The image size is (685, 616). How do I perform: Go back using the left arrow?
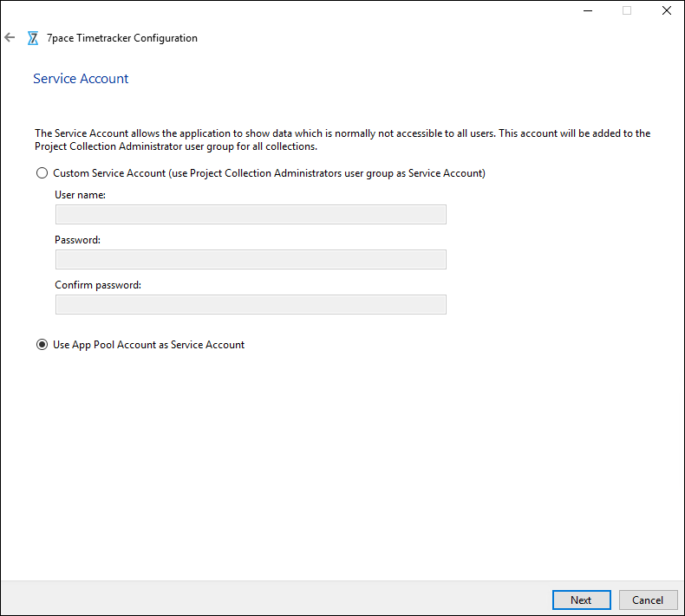point(10,37)
